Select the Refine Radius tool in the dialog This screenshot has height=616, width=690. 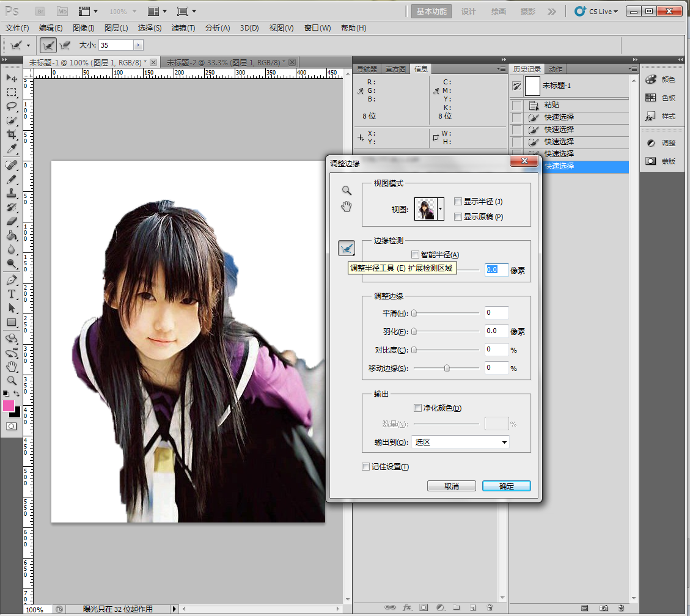click(x=347, y=249)
